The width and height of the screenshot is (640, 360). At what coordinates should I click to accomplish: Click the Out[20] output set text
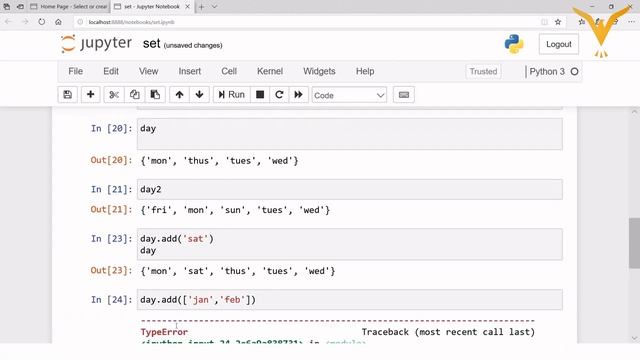pos(219,161)
